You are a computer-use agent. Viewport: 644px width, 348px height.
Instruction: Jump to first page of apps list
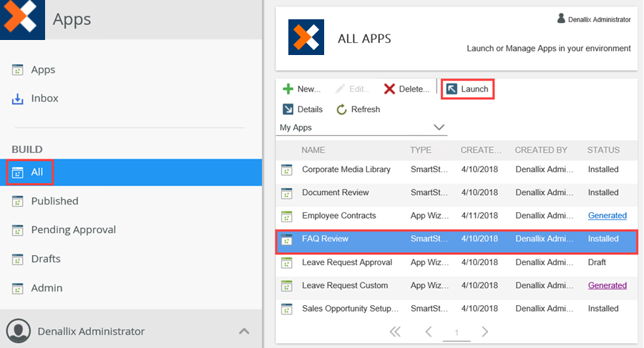(395, 332)
